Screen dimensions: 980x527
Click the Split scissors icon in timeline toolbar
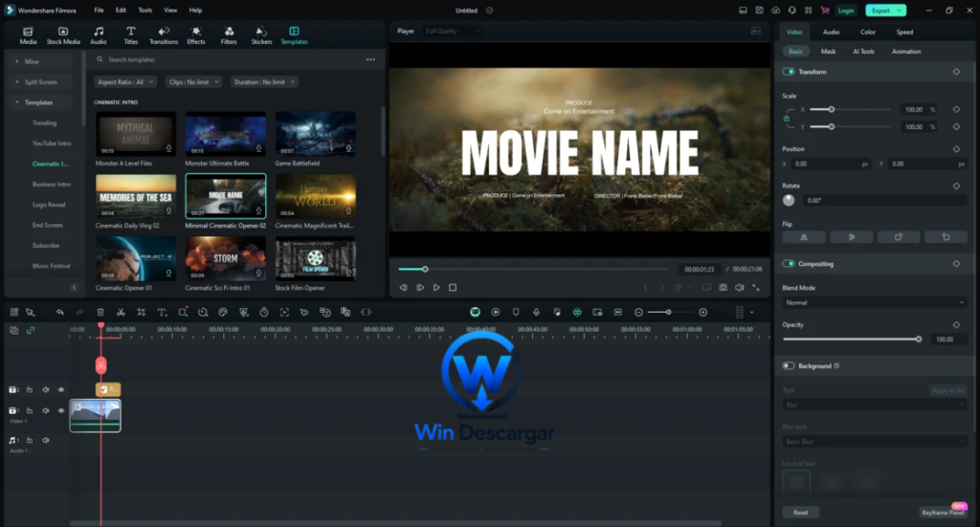click(x=121, y=312)
